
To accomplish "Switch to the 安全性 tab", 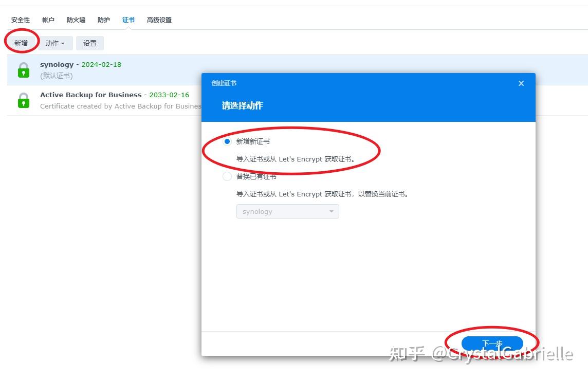I will (20, 20).
